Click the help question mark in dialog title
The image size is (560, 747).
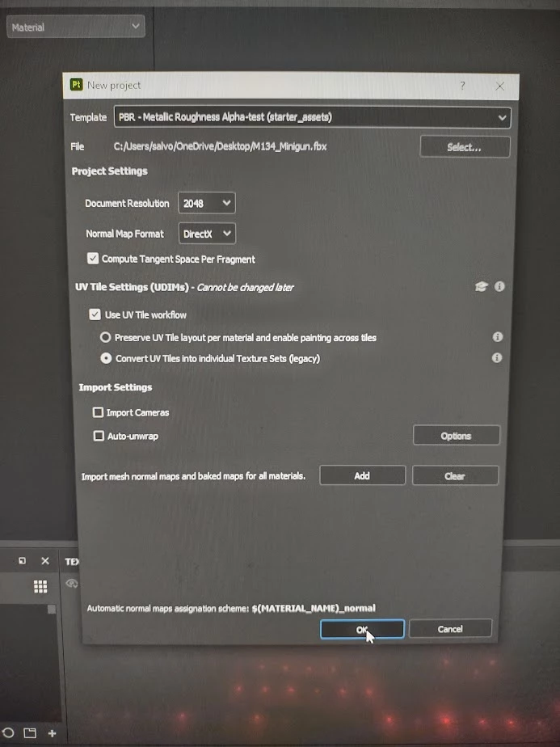462,86
